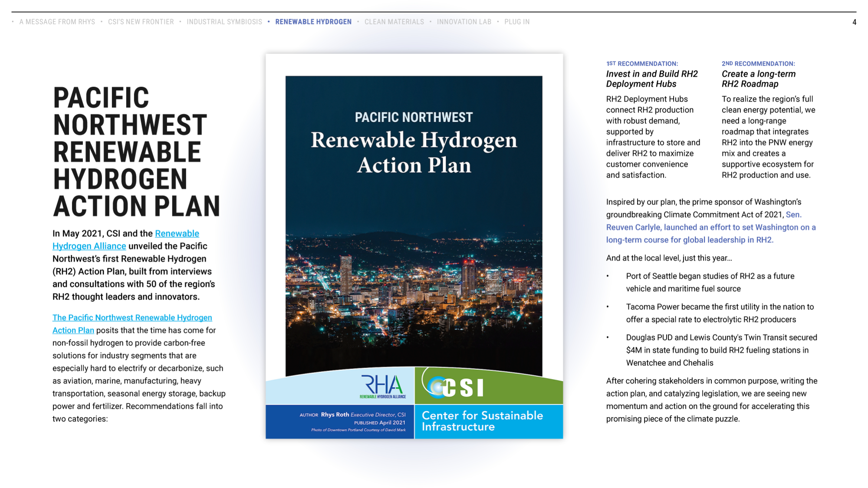Jump to Clean Materials section
868x488 pixels.
click(394, 22)
